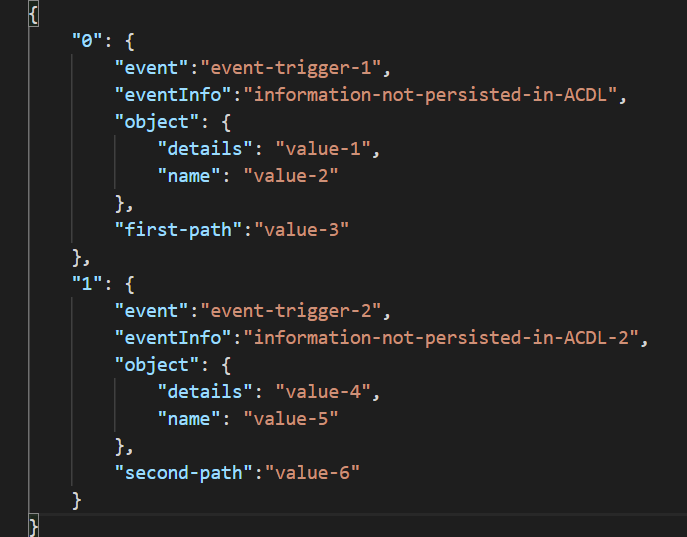Click the "eventInfo" key in block 1
This screenshot has width=687, height=537.
point(173,338)
